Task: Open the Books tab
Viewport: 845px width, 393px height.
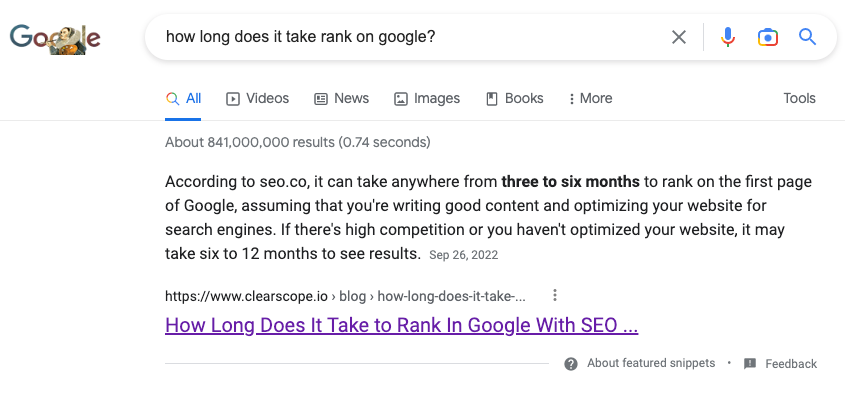Action: pyautogui.click(x=515, y=99)
